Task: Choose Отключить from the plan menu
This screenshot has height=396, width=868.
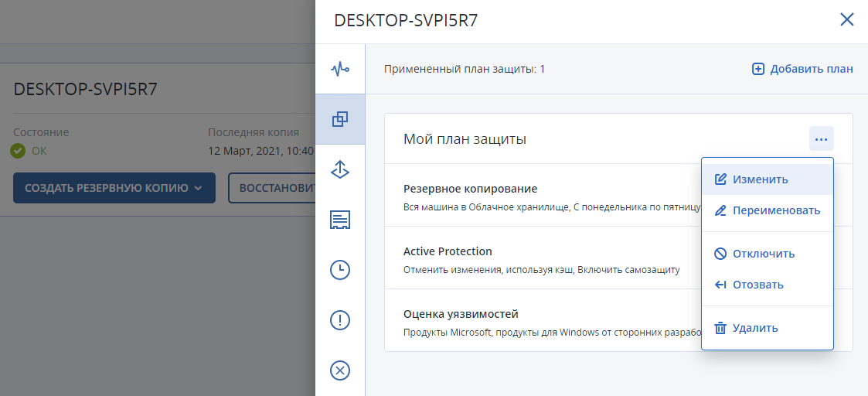Action: click(768, 254)
